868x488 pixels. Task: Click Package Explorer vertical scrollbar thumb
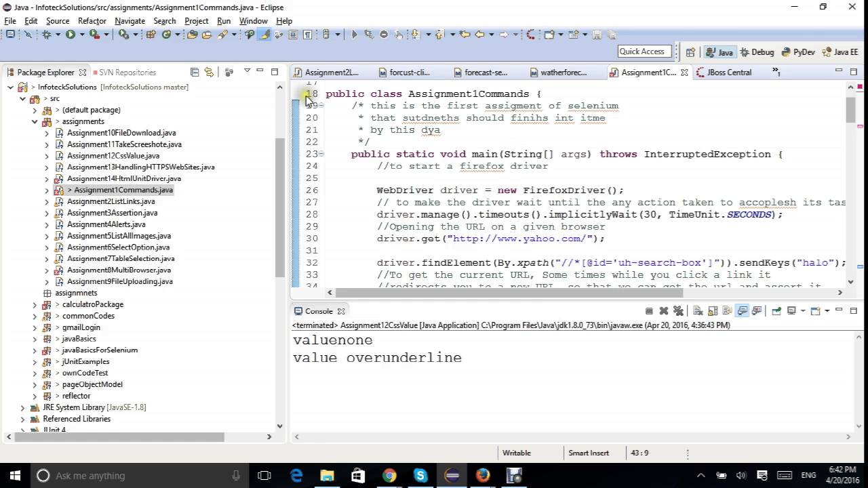coord(280,207)
